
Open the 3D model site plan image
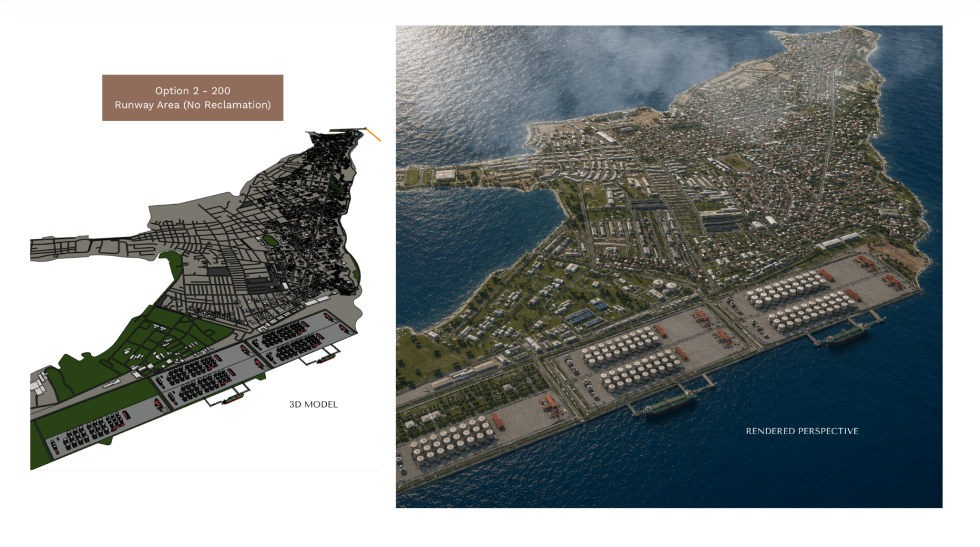tap(205, 298)
